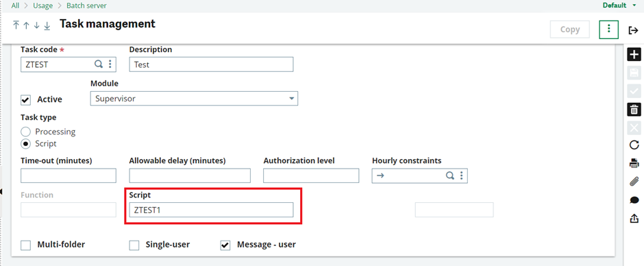Open comments via speech bubble icon
644x266 pixels.
634,200
